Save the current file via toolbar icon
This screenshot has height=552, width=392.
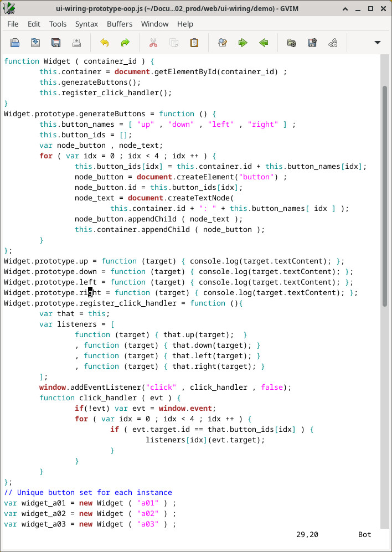pos(35,43)
